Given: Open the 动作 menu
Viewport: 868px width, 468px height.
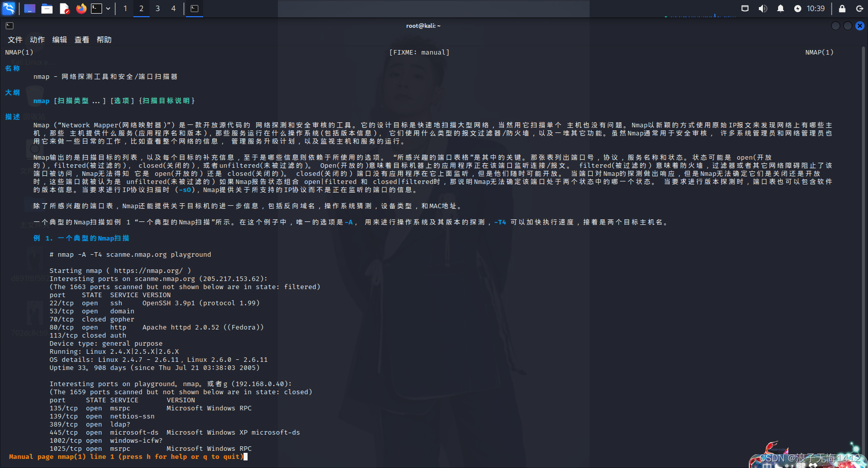Looking at the screenshot, I should tap(37, 39).
